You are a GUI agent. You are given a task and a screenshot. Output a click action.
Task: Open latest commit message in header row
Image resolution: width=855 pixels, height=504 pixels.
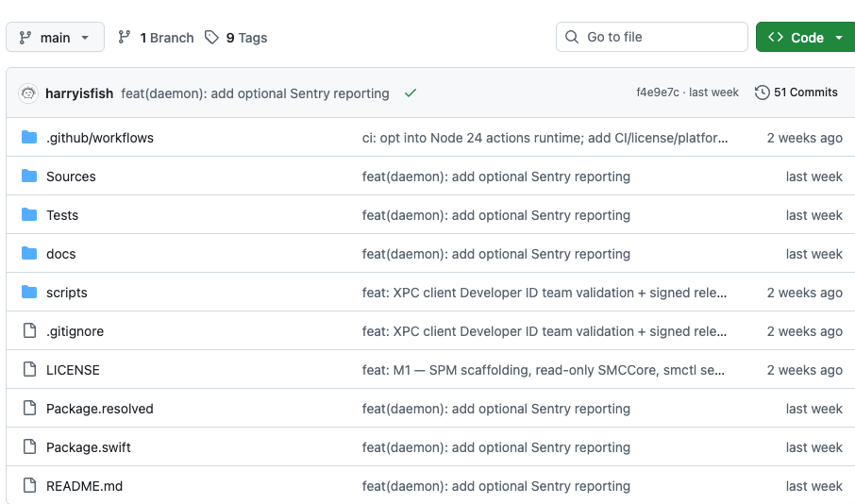click(x=255, y=93)
